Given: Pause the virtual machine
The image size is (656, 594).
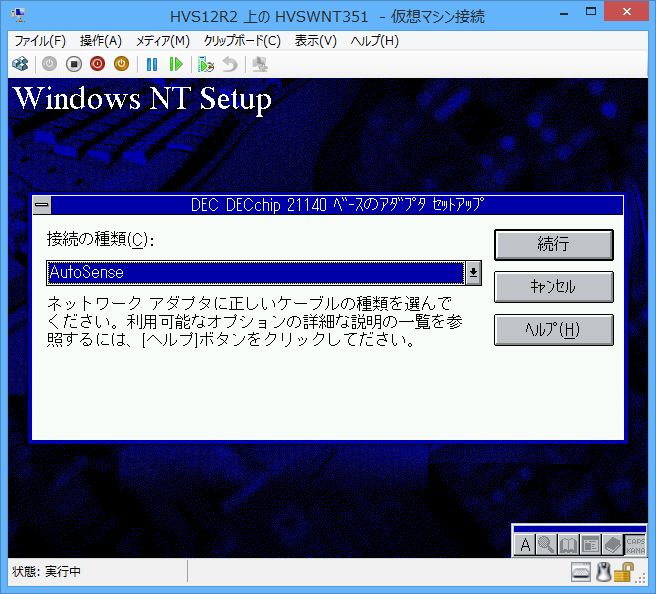Looking at the screenshot, I should 152,64.
